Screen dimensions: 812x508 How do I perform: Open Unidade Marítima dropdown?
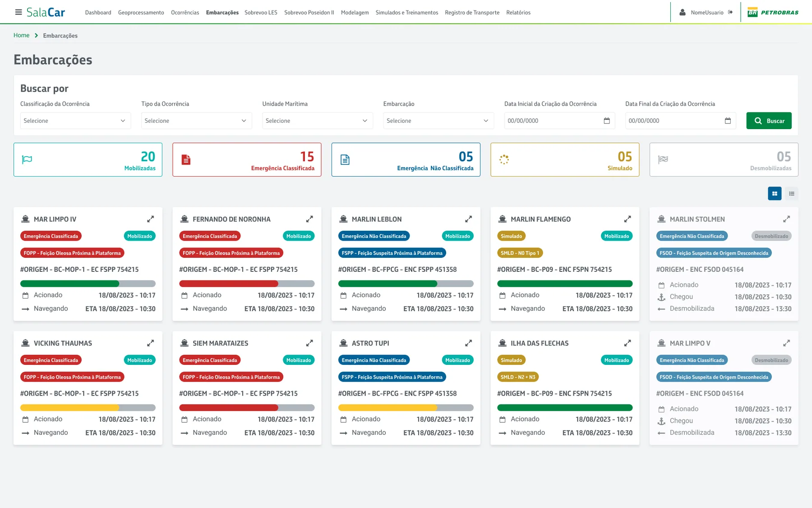[x=318, y=121]
